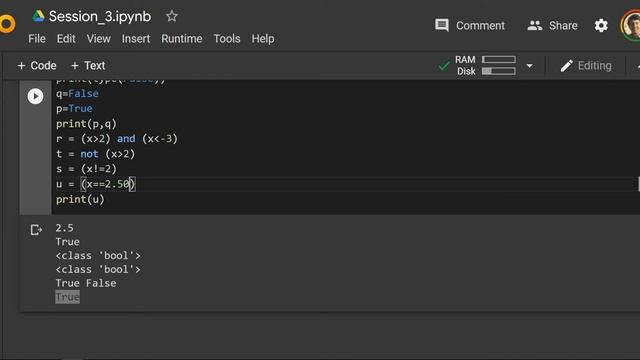Click the connected checkmark icon
Image resolution: width=640 pixels, height=360 pixels.
click(x=444, y=66)
